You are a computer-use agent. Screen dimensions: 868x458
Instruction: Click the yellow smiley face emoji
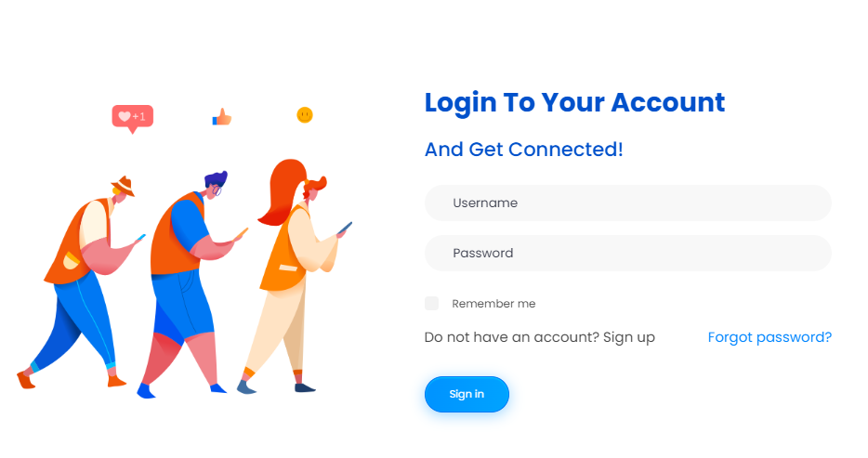[305, 114]
